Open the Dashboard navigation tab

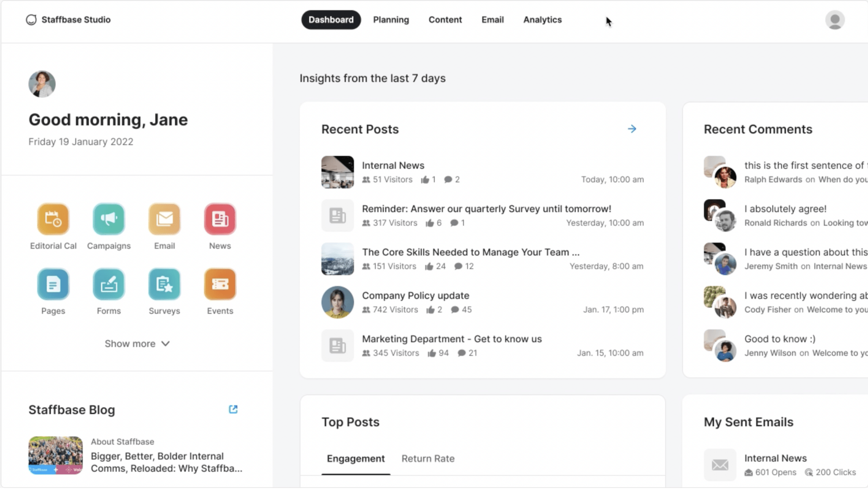331,19
